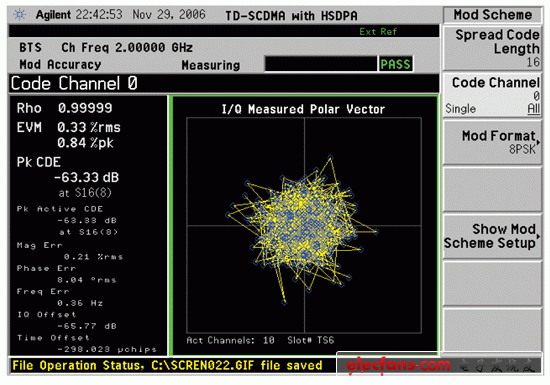Toggle Code Channel between Single and All
Image resolution: width=550 pixels, height=385 pixels.
tap(492, 95)
